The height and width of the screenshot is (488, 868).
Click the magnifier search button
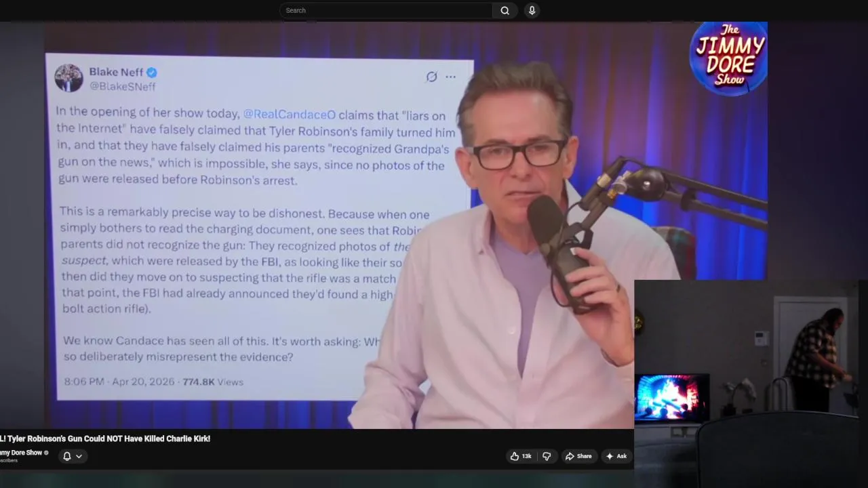505,10
